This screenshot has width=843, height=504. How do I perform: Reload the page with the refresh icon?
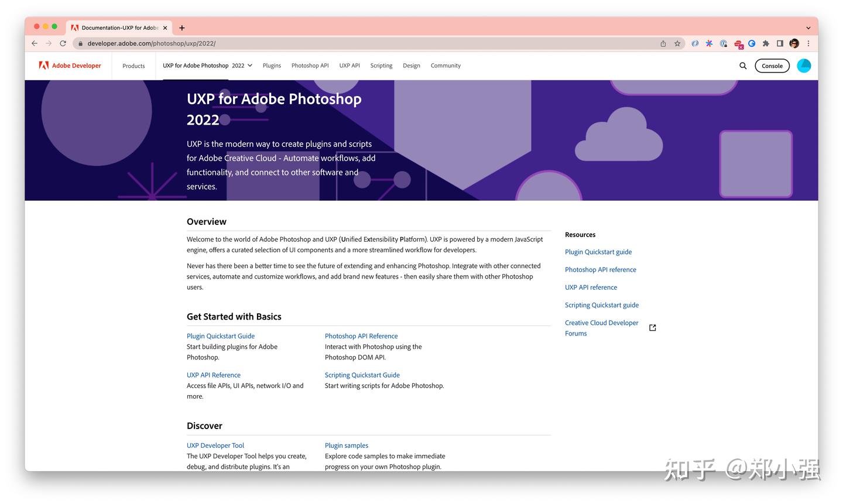point(63,43)
